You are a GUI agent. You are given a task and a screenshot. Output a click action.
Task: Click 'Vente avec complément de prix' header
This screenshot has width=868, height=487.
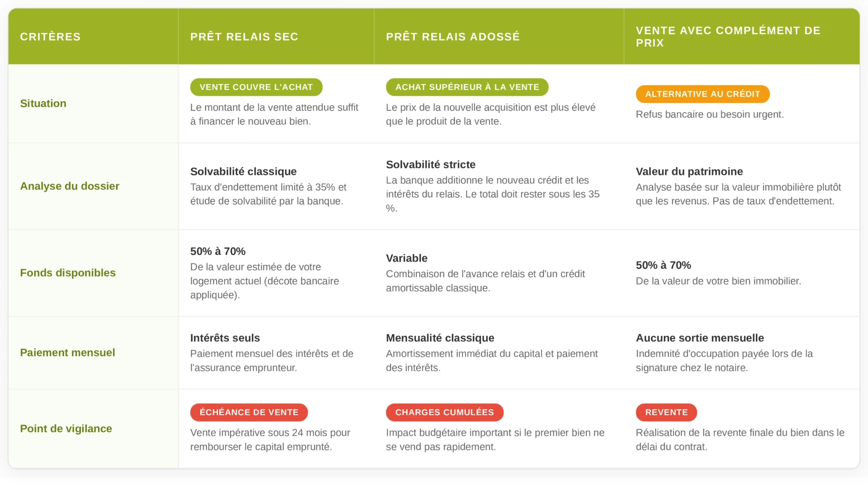click(728, 37)
